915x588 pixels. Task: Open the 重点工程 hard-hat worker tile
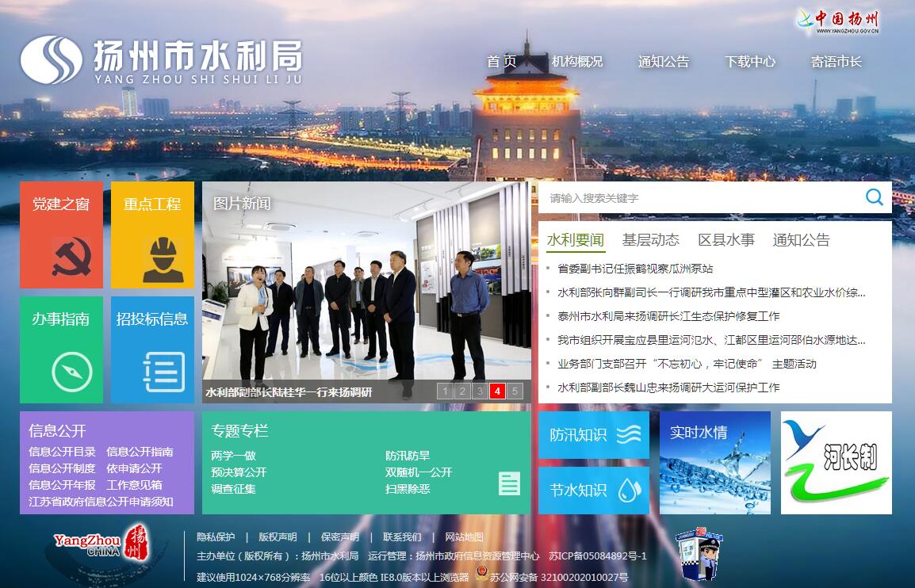152,235
